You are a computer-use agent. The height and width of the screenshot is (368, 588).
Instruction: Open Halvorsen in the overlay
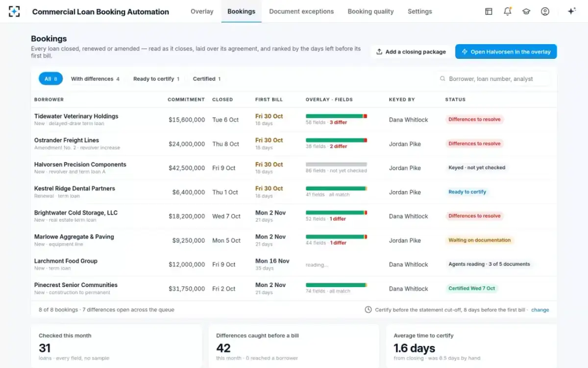(506, 52)
